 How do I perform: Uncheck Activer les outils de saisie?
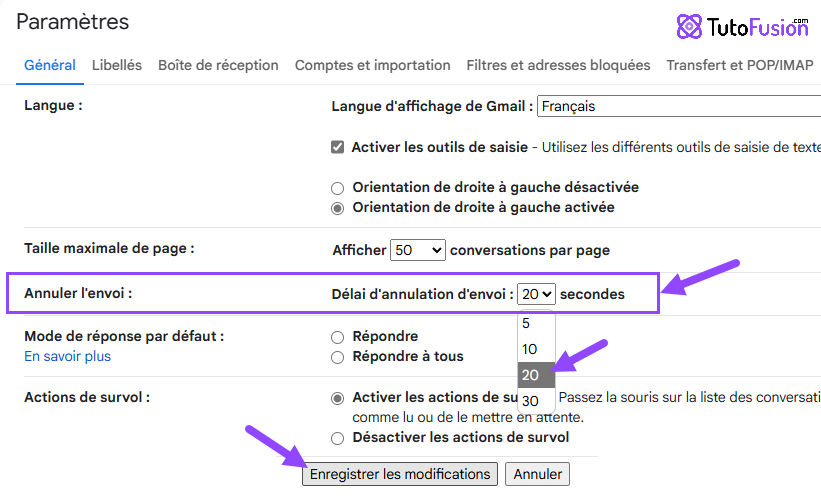tap(338, 147)
